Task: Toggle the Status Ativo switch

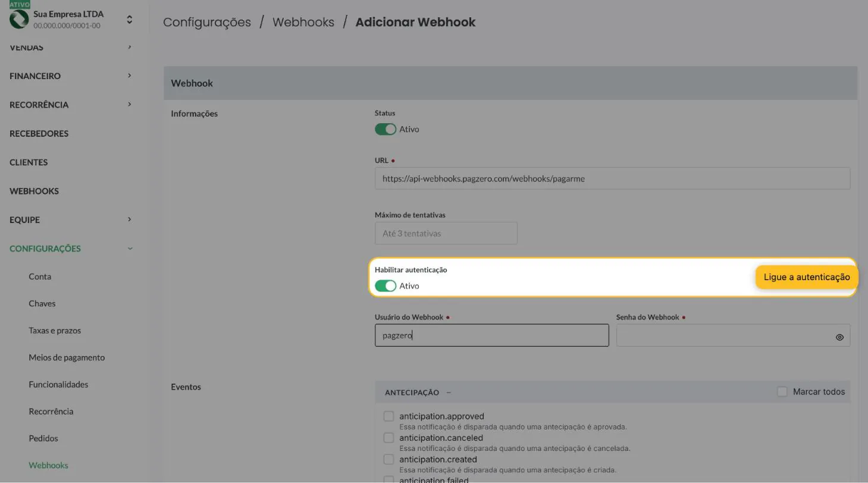Action: pyautogui.click(x=386, y=129)
